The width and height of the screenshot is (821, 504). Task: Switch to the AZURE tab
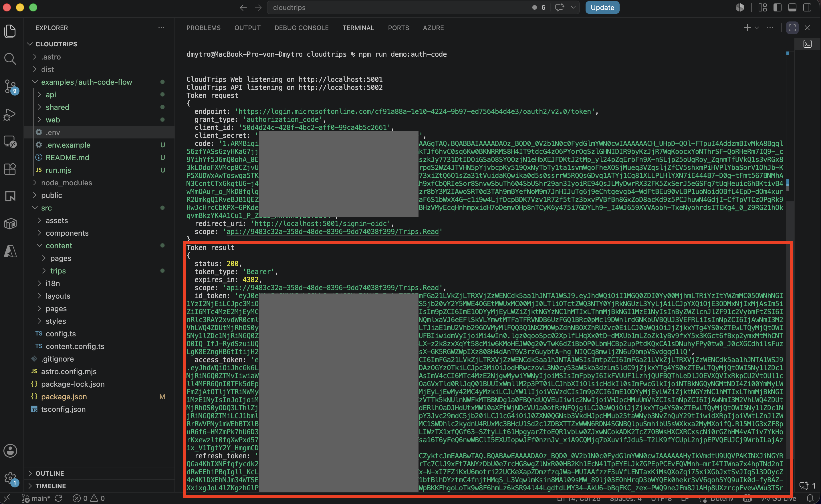click(433, 28)
